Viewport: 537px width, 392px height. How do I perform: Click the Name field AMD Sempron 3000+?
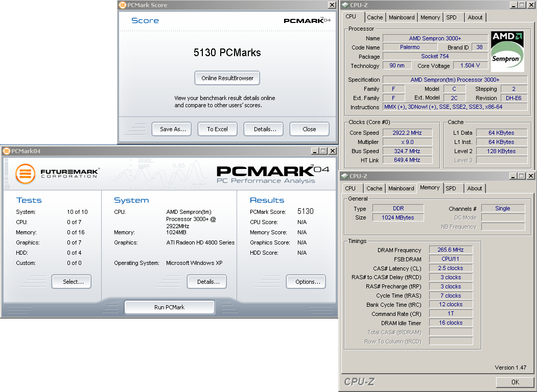[435, 38]
